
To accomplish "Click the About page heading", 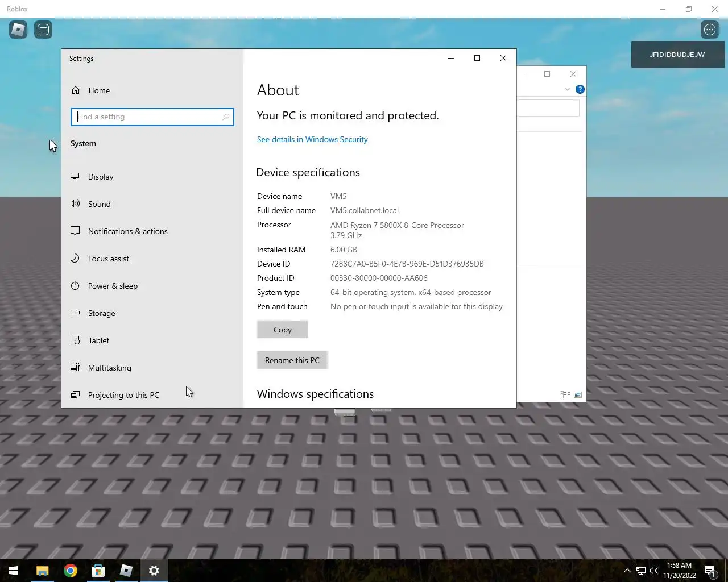I will click(x=278, y=90).
